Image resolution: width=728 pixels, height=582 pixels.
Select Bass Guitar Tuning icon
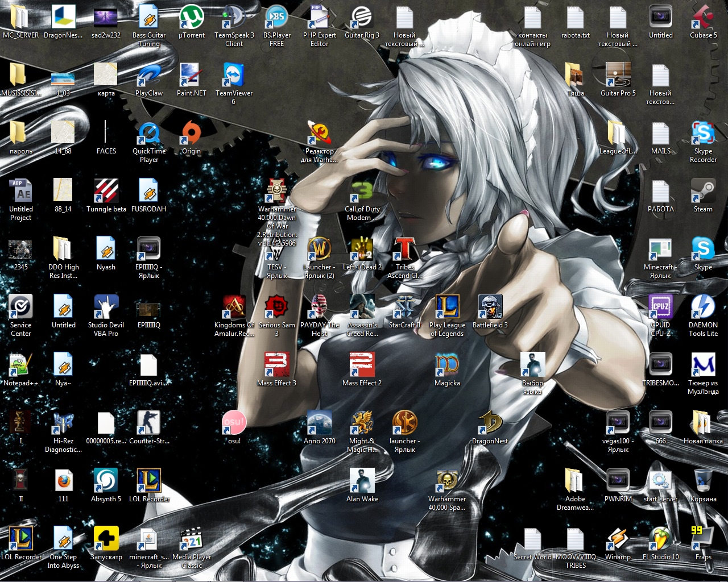(x=149, y=17)
